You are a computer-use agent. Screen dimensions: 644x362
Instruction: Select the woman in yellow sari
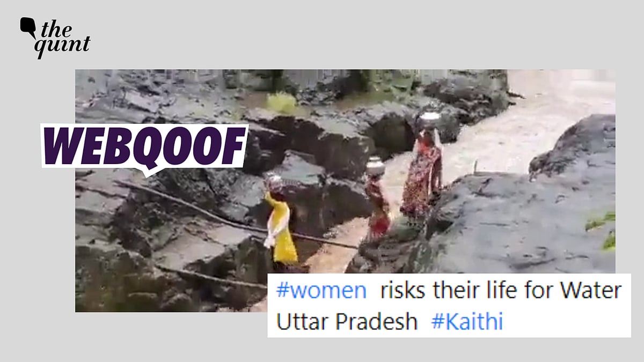(281, 224)
